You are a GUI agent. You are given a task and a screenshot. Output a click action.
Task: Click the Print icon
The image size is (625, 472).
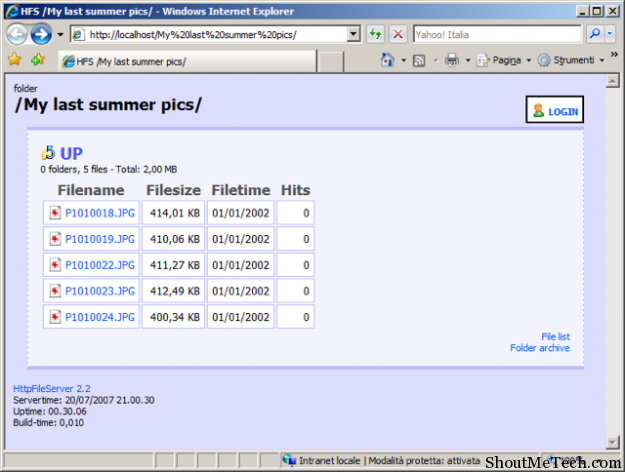click(x=452, y=60)
